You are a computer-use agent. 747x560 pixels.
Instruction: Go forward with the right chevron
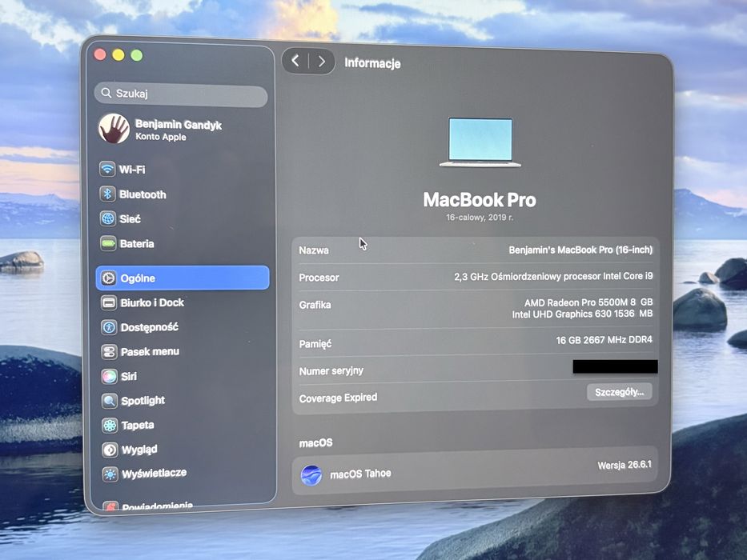click(322, 62)
